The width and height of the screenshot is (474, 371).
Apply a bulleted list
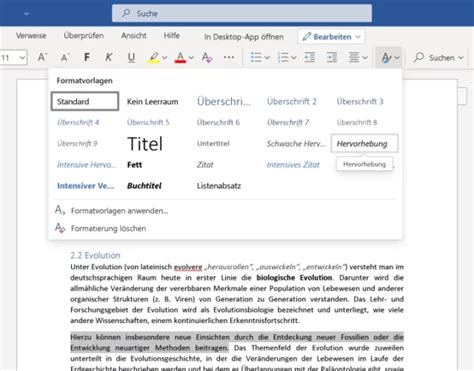pos(256,57)
